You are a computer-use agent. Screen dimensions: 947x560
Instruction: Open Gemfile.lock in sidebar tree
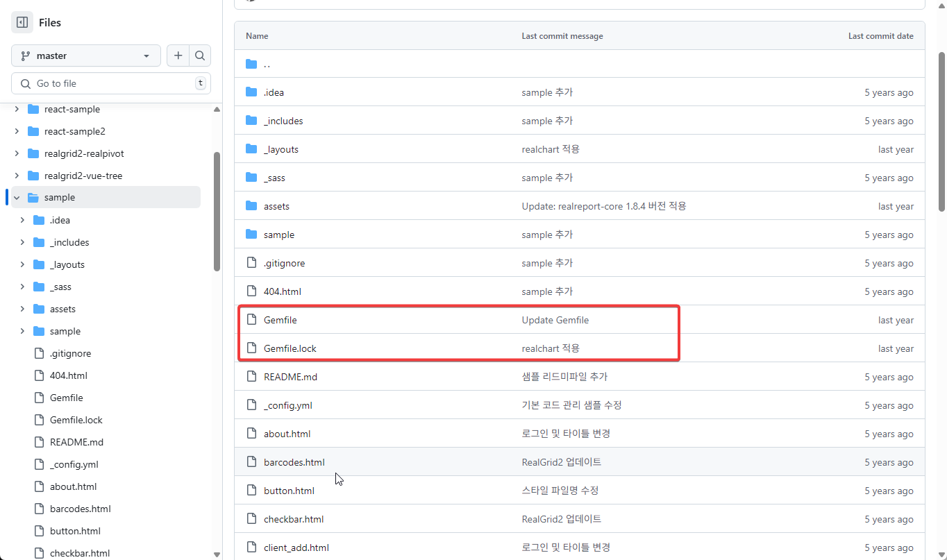(x=76, y=420)
